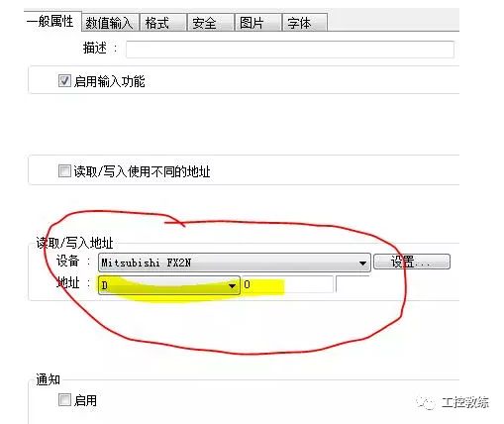
Task: Click into the 描述 text field
Action: [290, 50]
